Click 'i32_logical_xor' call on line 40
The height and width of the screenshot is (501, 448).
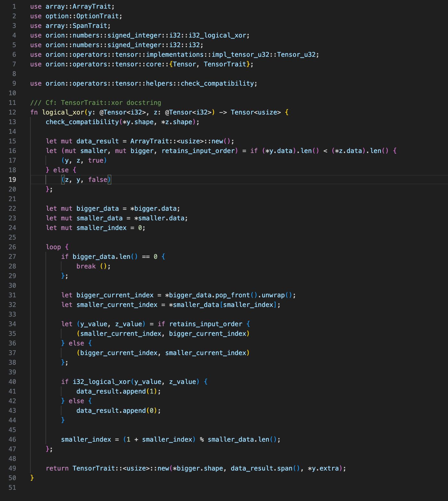(x=102, y=382)
